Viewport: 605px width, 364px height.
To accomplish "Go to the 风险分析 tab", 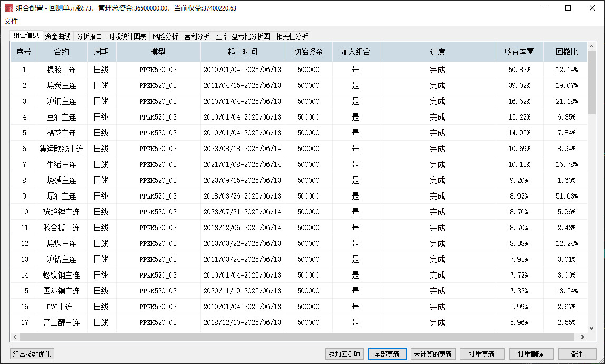I will point(165,36).
